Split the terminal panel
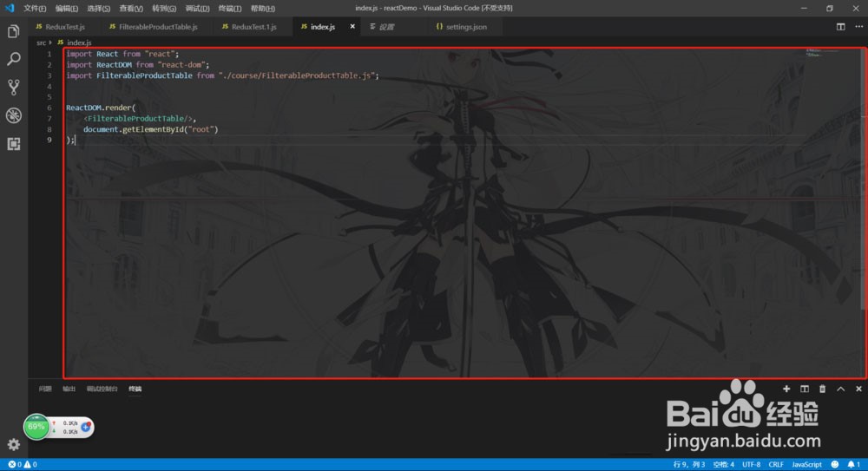The width and height of the screenshot is (868, 471). pyautogui.click(x=805, y=389)
